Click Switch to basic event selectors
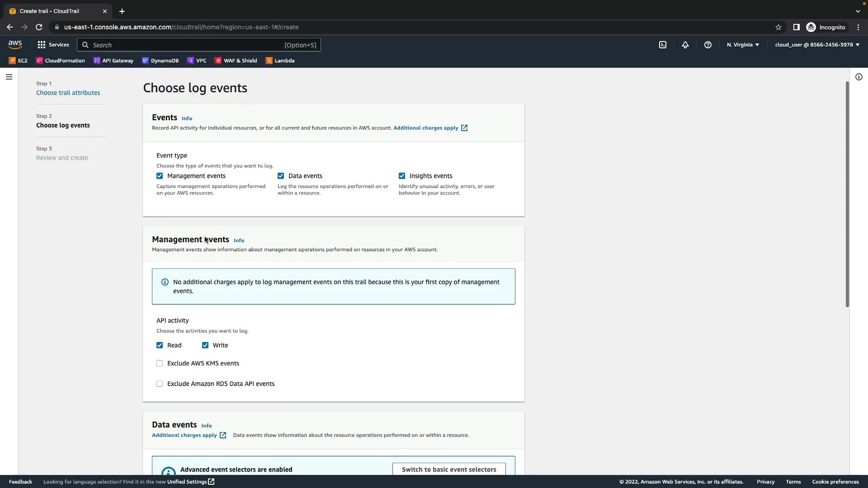The image size is (868, 488). click(449, 469)
